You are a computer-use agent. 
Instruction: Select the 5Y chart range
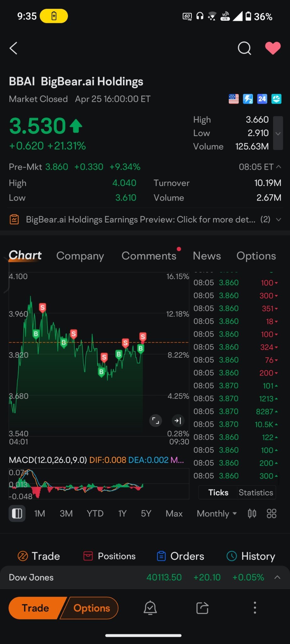(146, 514)
